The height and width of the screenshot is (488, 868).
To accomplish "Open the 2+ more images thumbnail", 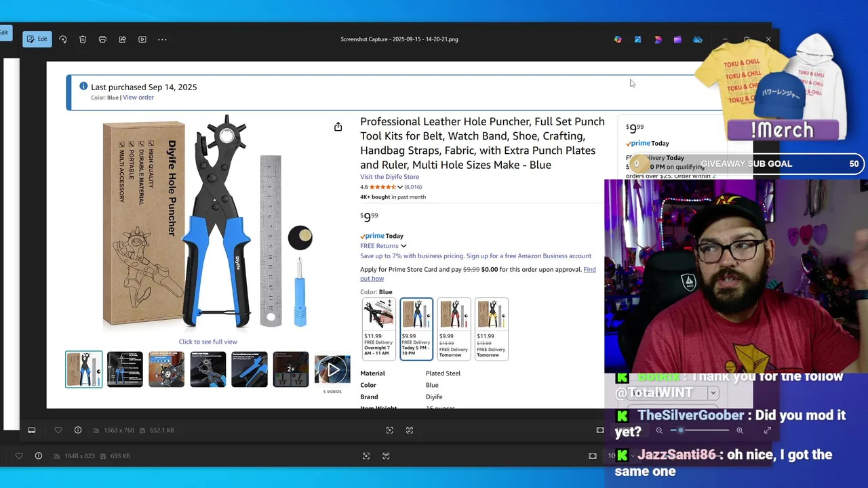I will pos(291,369).
